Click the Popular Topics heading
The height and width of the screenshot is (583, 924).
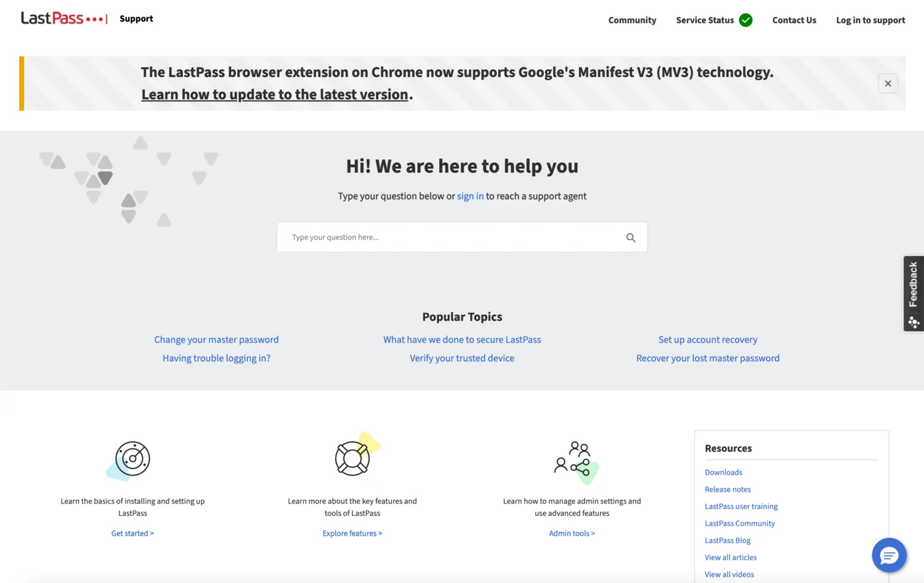(x=462, y=317)
